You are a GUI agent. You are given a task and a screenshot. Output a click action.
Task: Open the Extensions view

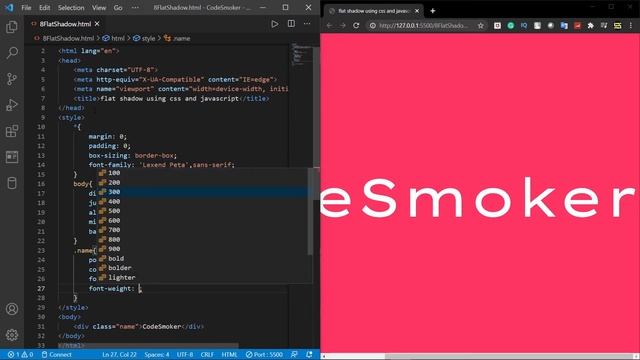[12, 131]
